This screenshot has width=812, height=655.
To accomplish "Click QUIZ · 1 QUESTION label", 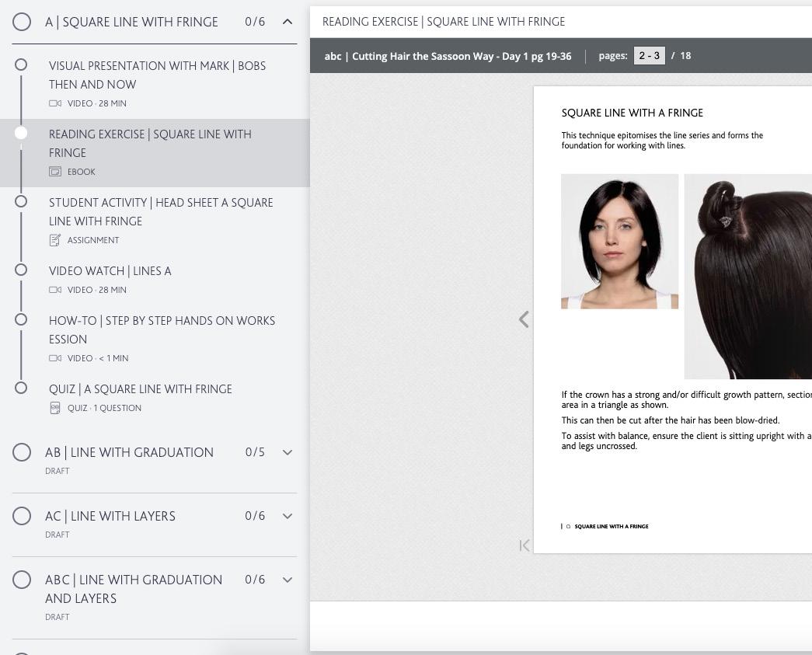I will (x=104, y=408).
